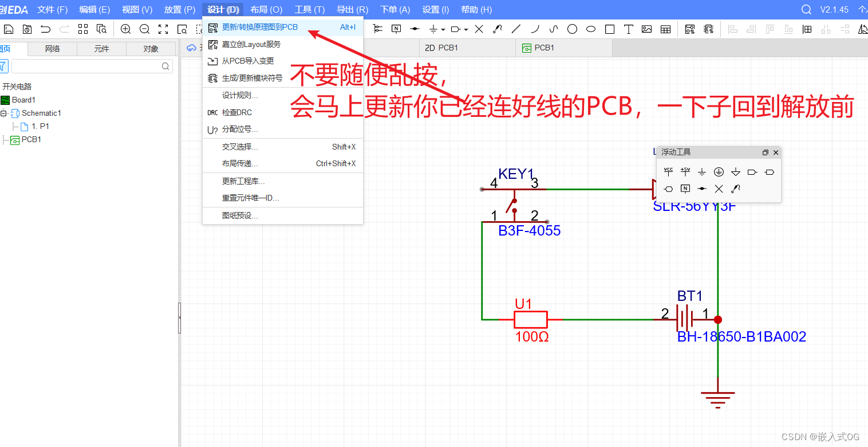Select the rectangle drawing tool
The image size is (868, 447).
point(610,29)
